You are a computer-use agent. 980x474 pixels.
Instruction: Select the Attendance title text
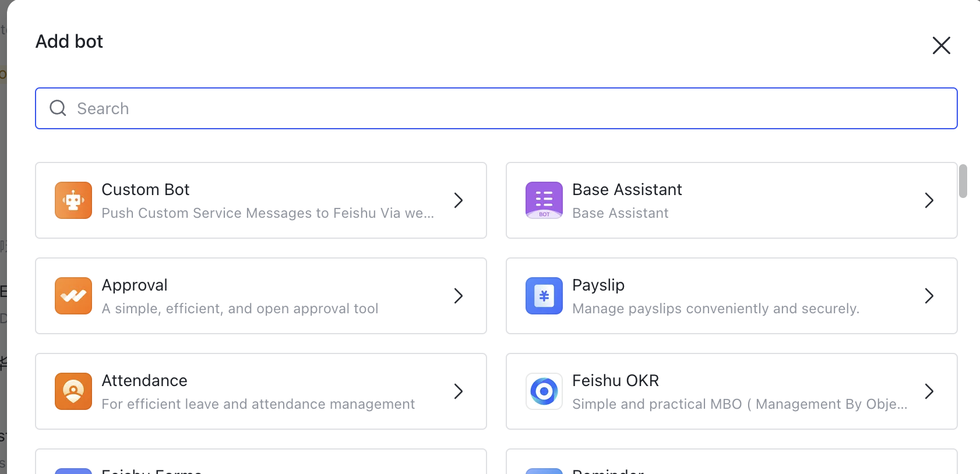(x=144, y=380)
